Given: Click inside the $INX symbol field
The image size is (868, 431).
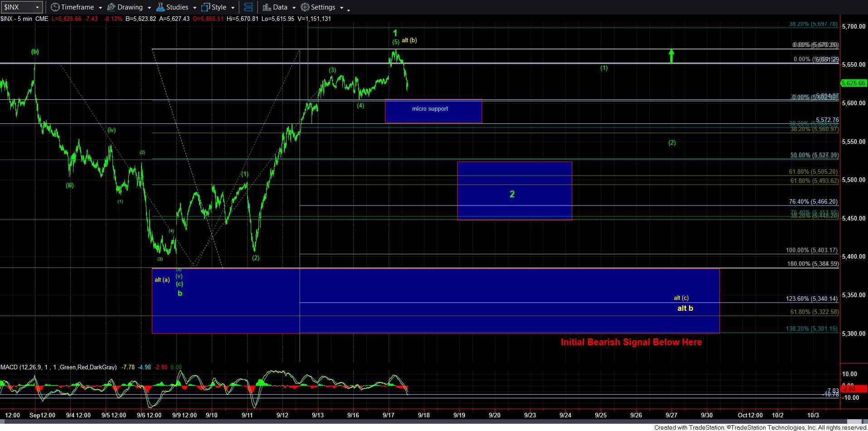Looking at the screenshot, I should coord(17,7).
